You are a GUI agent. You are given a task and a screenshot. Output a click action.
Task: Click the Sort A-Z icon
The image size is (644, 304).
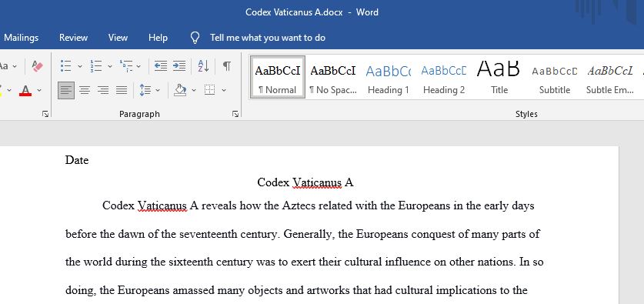pos(203,65)
